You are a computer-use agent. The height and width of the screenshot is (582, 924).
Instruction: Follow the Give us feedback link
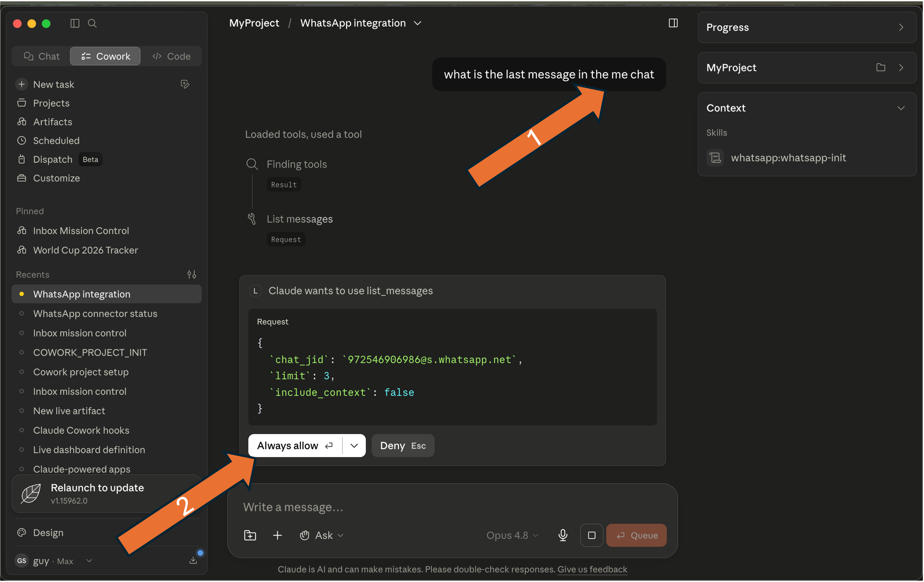point(592,569)
